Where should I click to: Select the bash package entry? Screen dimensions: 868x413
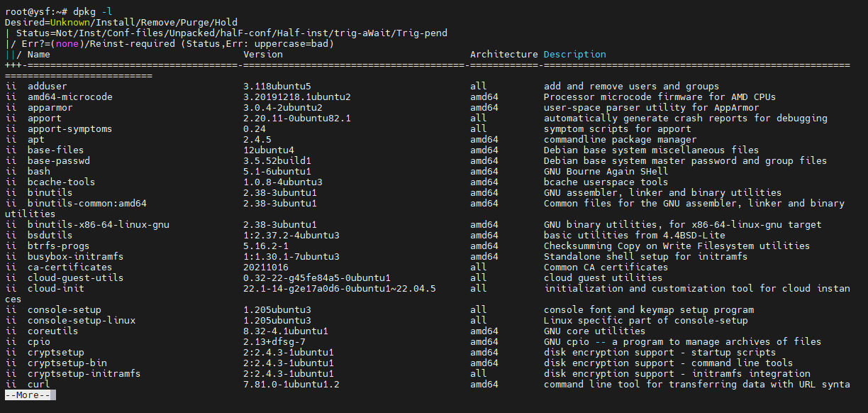[x=38, y=171]
